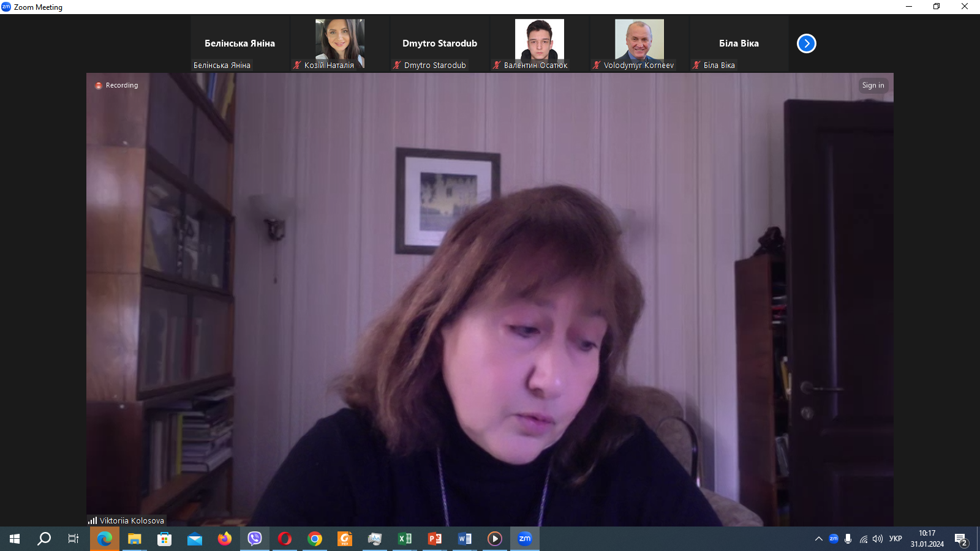This screenshot has height=551, width=980.
Task: Open notification center with 2 notifications
Action: point(962,539)
